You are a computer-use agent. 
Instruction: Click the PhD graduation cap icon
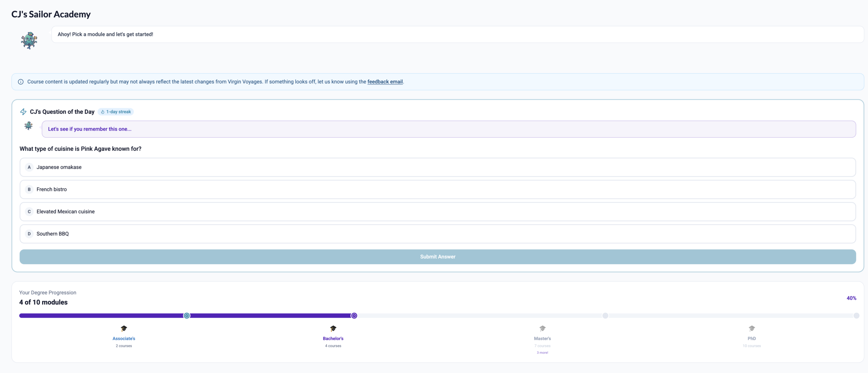[x=752, y=328]
